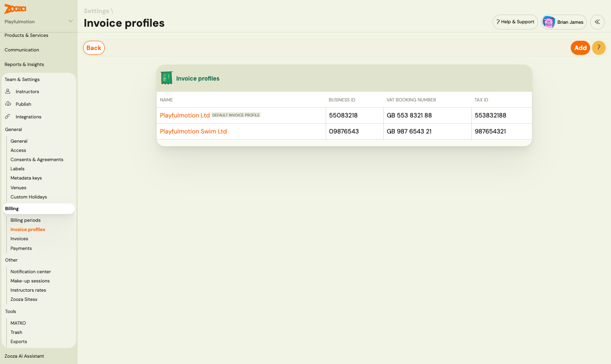Open the Playfulmotion workspace dropdown
Screen dimensions: 611x364
pyautogui.click(x=39, y=21)
